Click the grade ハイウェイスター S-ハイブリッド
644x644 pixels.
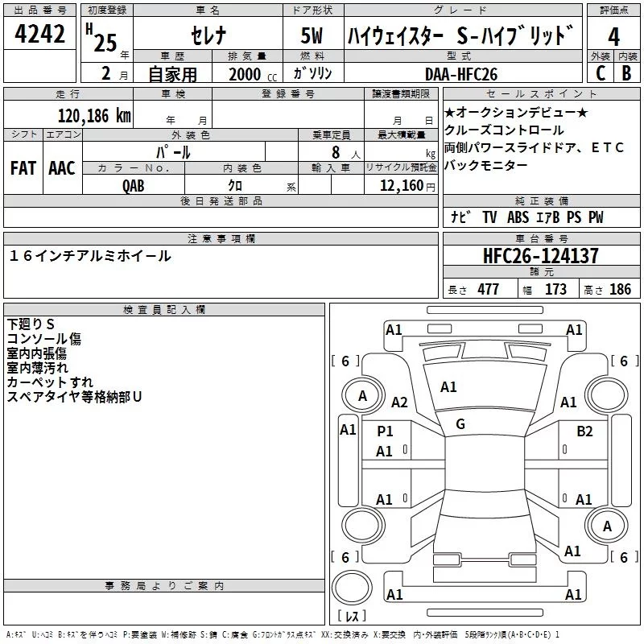pos(460,35)
